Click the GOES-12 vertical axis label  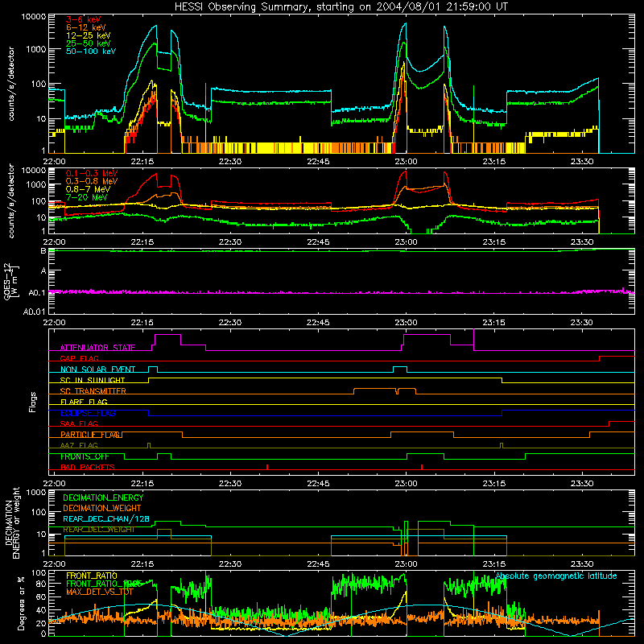(11, 281)
